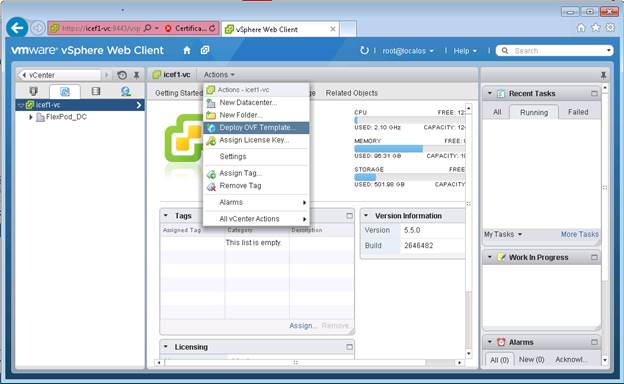Expand the FlexPod_DC tree node

[x=31, y=117]
